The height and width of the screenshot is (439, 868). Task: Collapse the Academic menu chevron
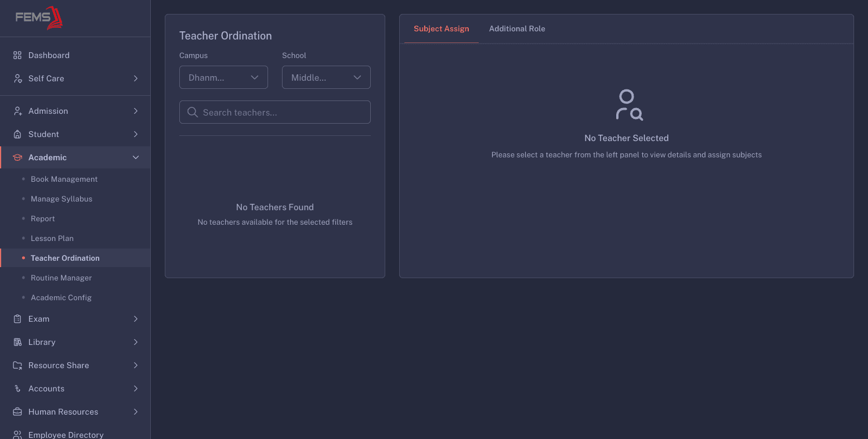click(x=136, y=157)
